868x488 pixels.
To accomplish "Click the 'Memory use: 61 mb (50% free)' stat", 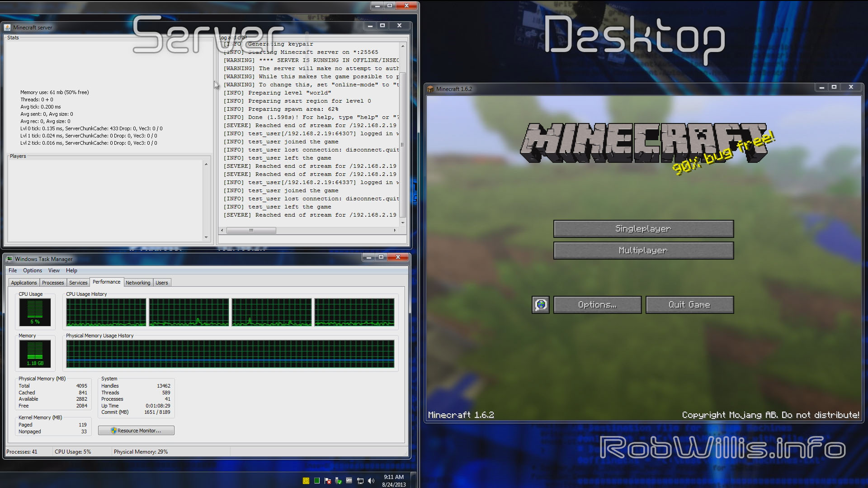I will point(54,92).
